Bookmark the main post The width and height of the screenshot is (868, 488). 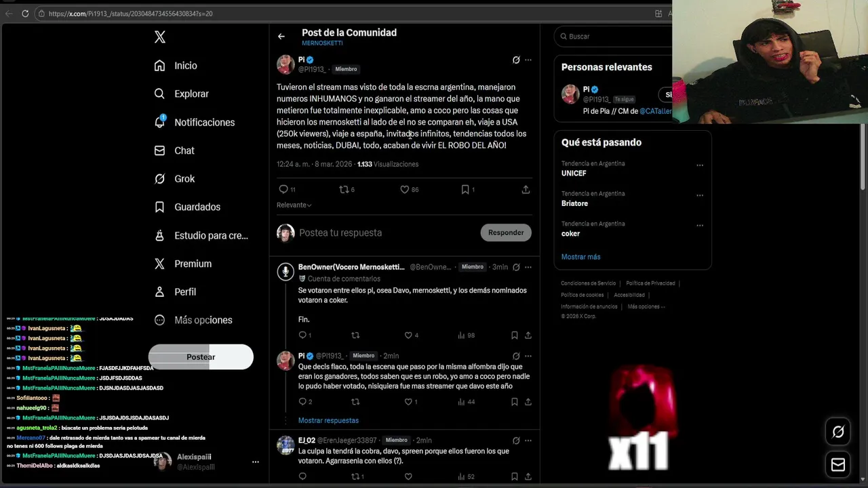click(465, 190)
